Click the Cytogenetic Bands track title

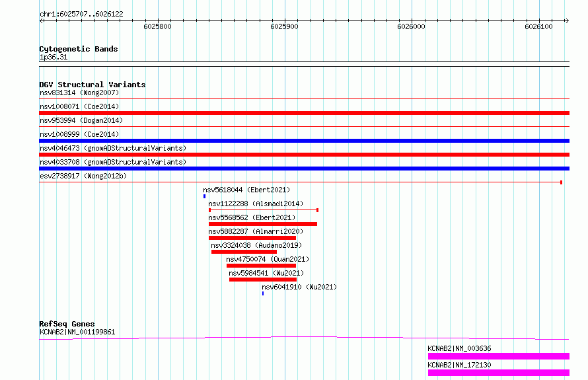(x=79, y=49)
